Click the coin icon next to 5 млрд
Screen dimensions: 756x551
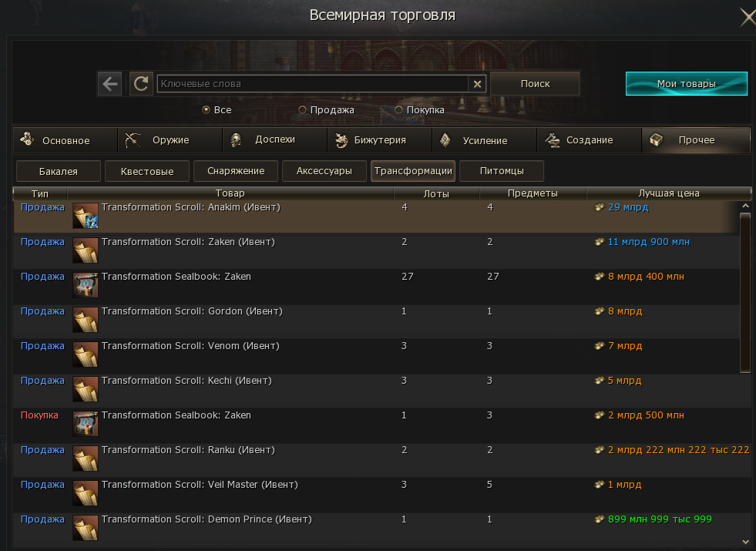pyautogui.click(x=600, y=381)
